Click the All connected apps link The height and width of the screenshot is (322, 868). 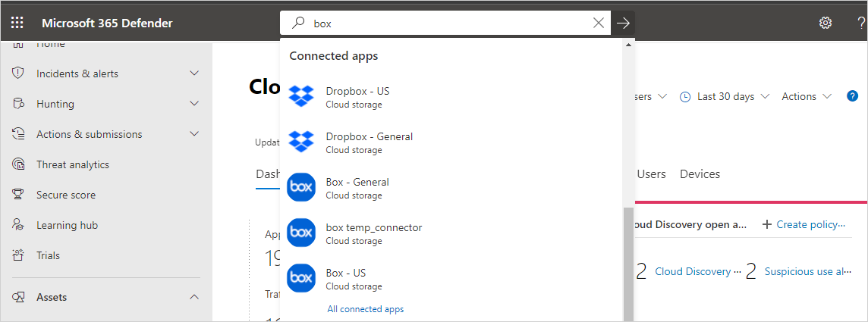click(x=366, y=309)
